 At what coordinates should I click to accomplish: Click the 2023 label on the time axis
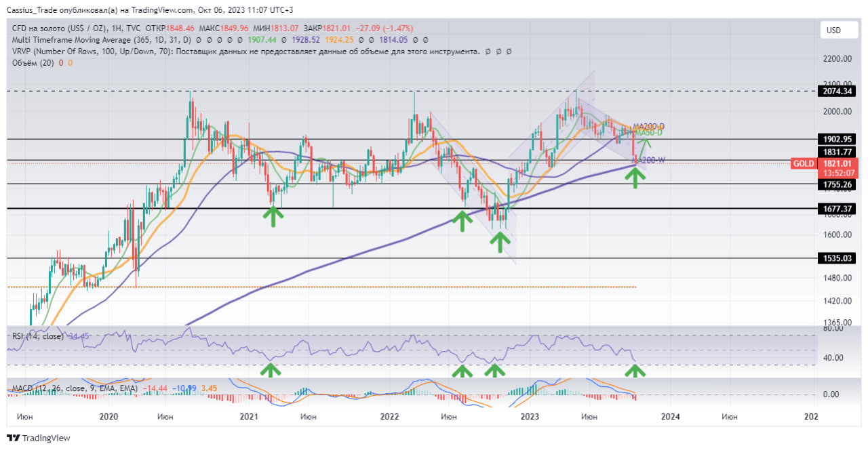530,416
